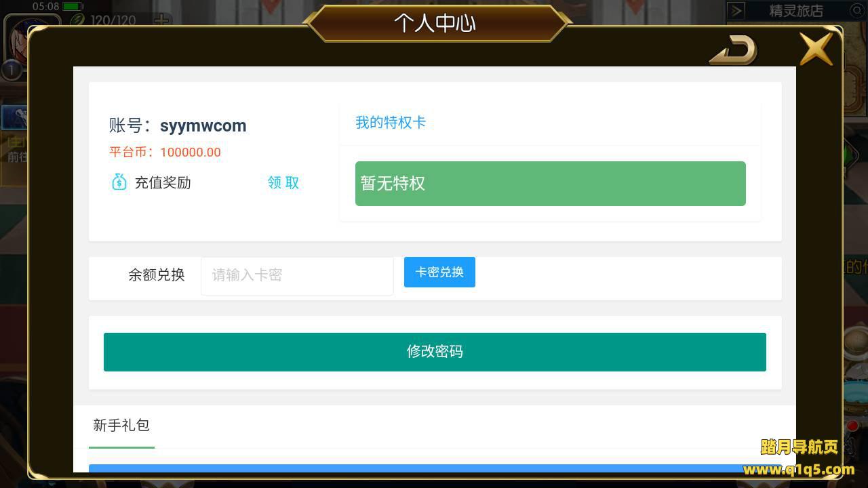Tap the level 1 badge
Screen dimensions: 868x488
11,69
